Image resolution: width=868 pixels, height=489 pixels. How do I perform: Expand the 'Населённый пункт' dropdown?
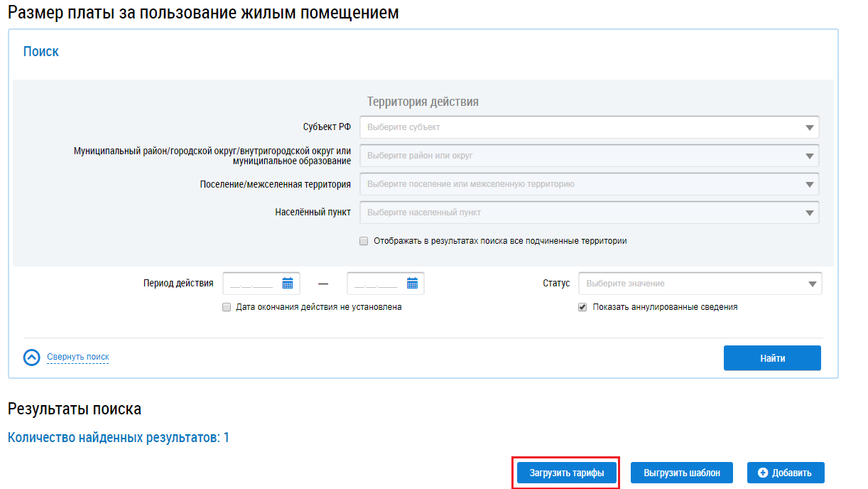point(589,213)
